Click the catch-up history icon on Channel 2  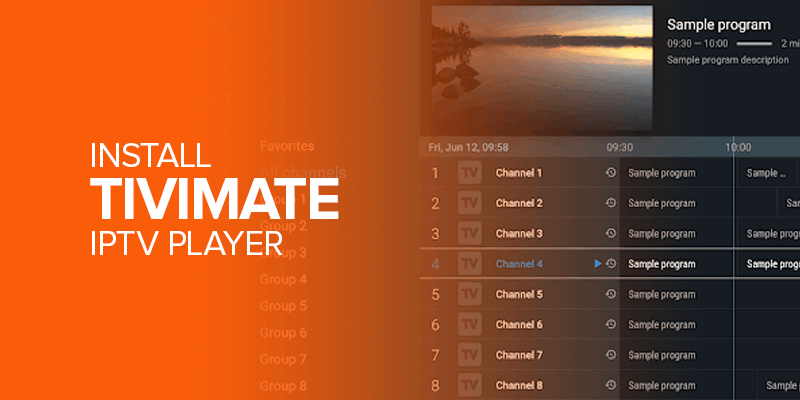pyautogui.click(x=611, y=203)
